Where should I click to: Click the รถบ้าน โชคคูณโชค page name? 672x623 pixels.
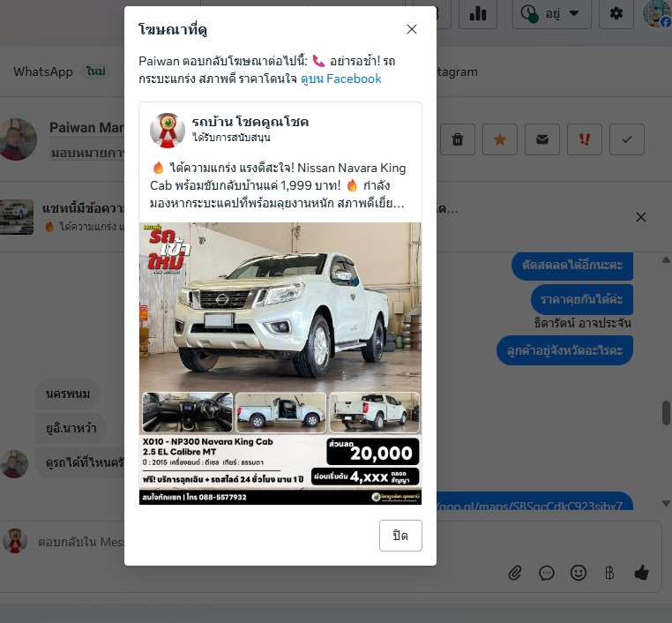250,122
